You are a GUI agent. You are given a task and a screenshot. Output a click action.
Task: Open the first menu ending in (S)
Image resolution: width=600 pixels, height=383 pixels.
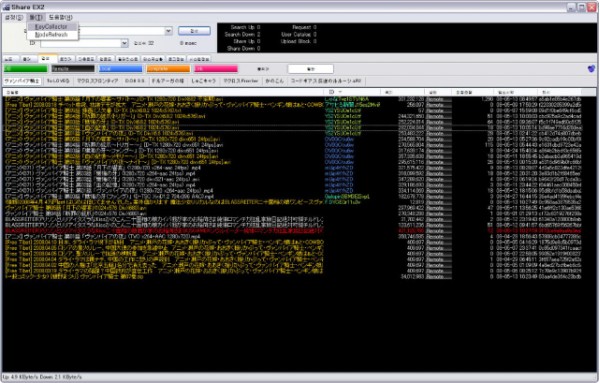pyautogui.click(x=14, y=17)
